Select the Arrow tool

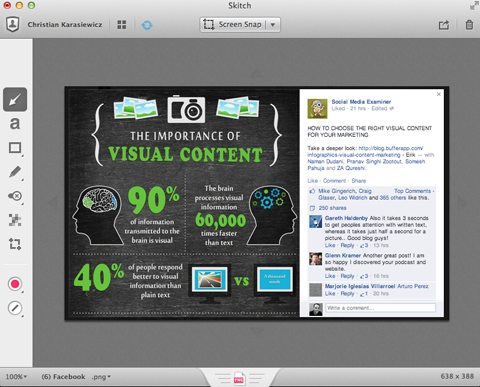pyautogui.click(x=15, y=99)
